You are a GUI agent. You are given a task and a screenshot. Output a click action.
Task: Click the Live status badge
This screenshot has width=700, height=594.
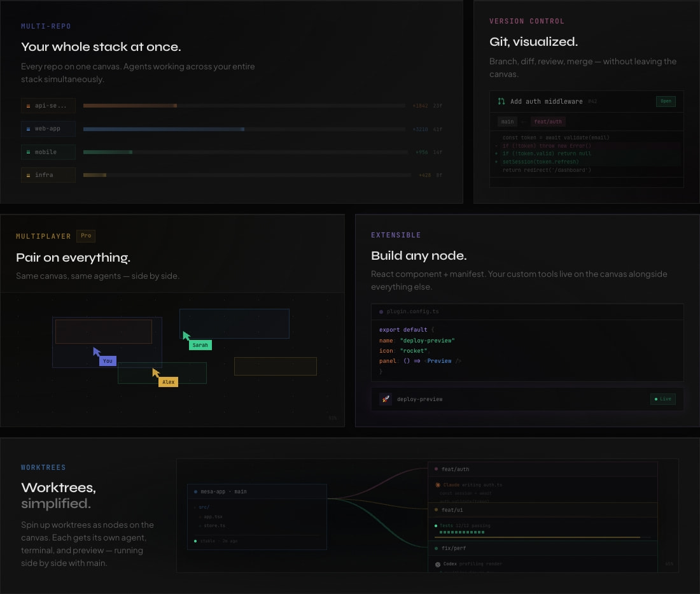pyautogui.click(x=663, y=399)
